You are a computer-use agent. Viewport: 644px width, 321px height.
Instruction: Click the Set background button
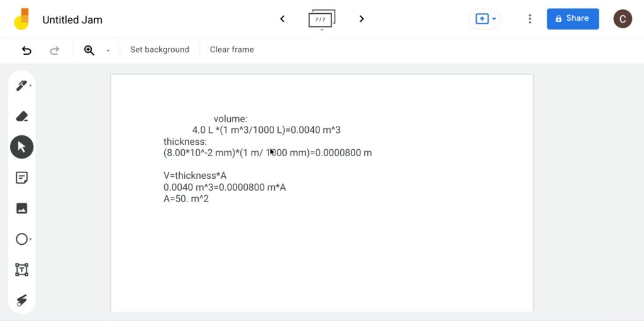tap(159, 50)
